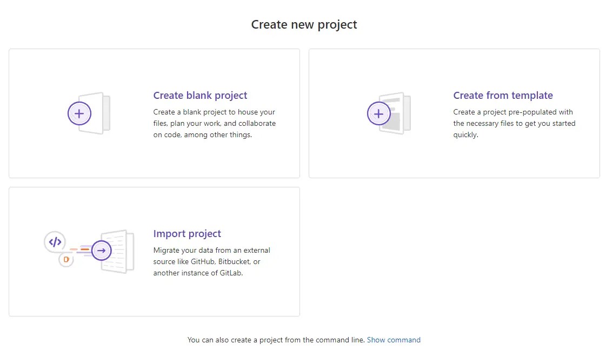This screenshot has width=606, height=364.
Task: Click the Create new project heading
Action: click(x=304, y=24)
